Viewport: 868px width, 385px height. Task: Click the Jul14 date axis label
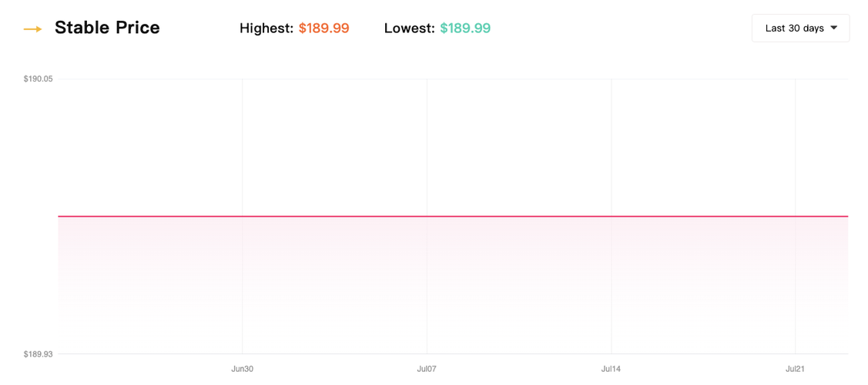[611, 369]
